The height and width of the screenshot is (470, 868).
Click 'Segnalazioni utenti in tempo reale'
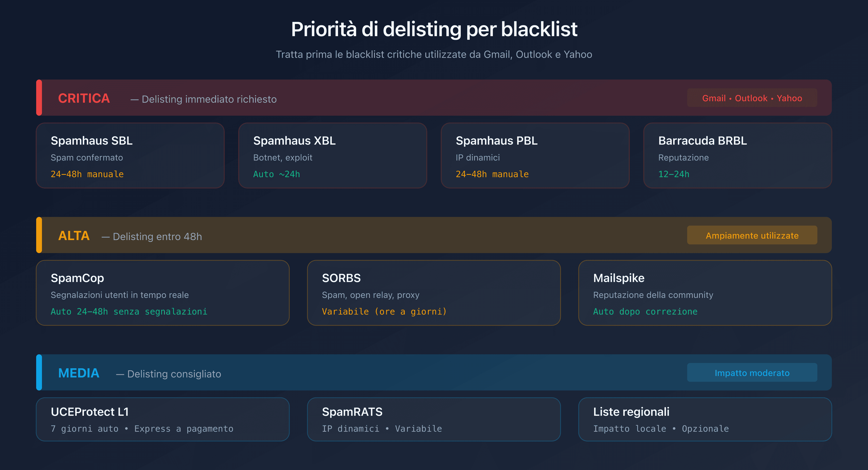point(120,295)
